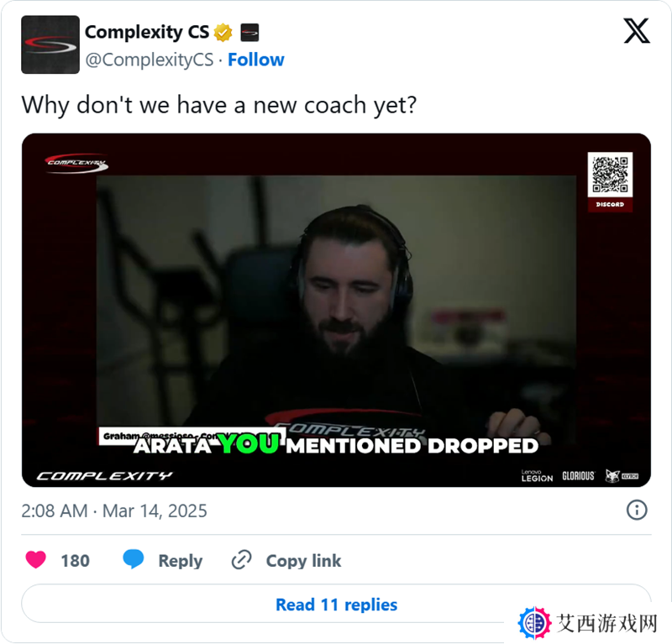Click the small Complexity affiliation badge

249,33
